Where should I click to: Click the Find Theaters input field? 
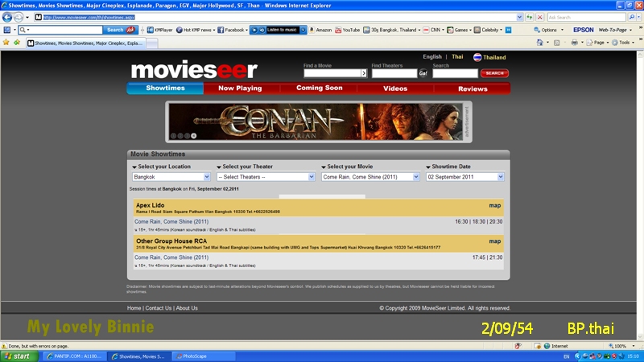[394, 73]
